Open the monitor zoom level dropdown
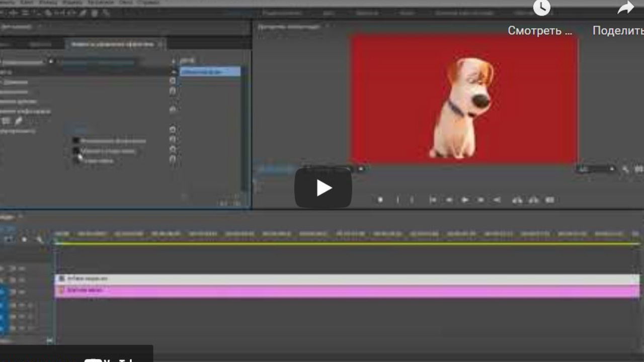The image size is (644, 362). point(334,169)
